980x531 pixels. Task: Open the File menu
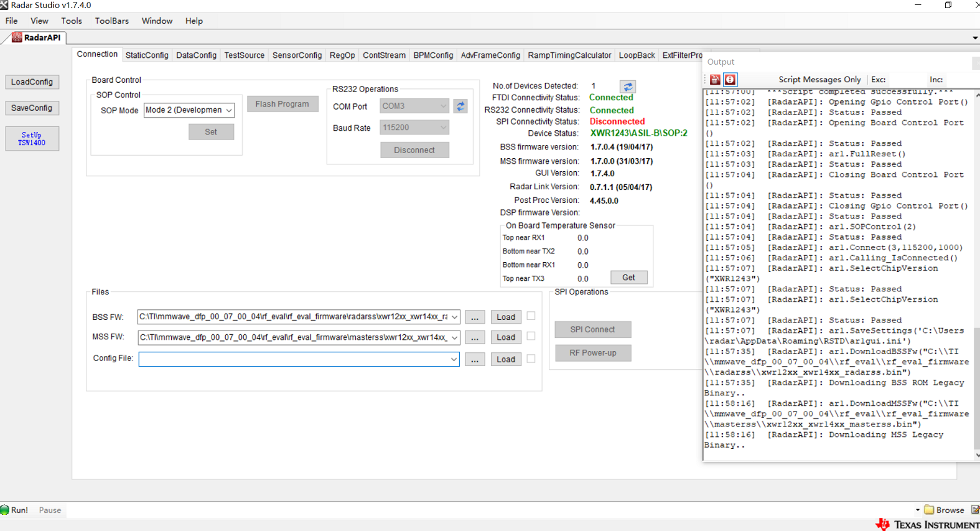click(x=11, y=21)
